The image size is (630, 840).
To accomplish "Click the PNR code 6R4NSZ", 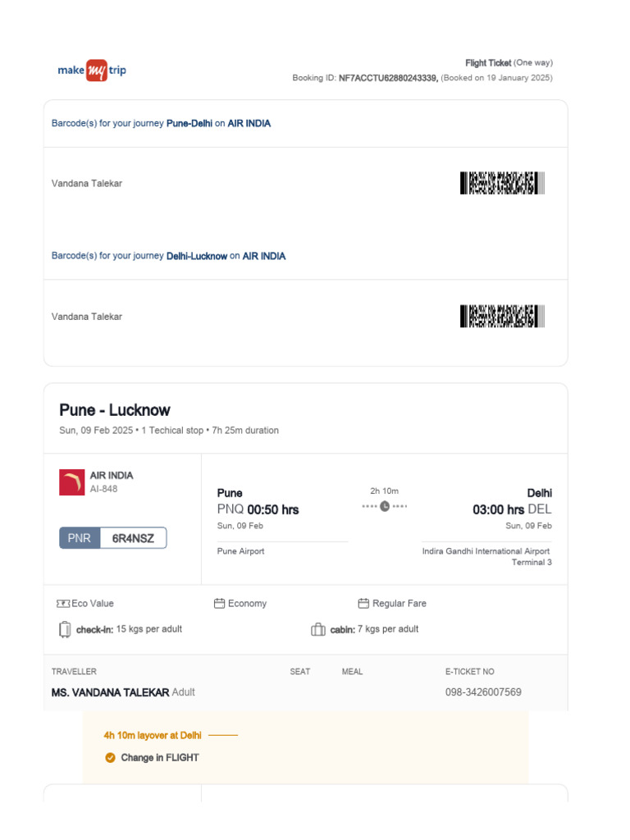I will (133, 538).
